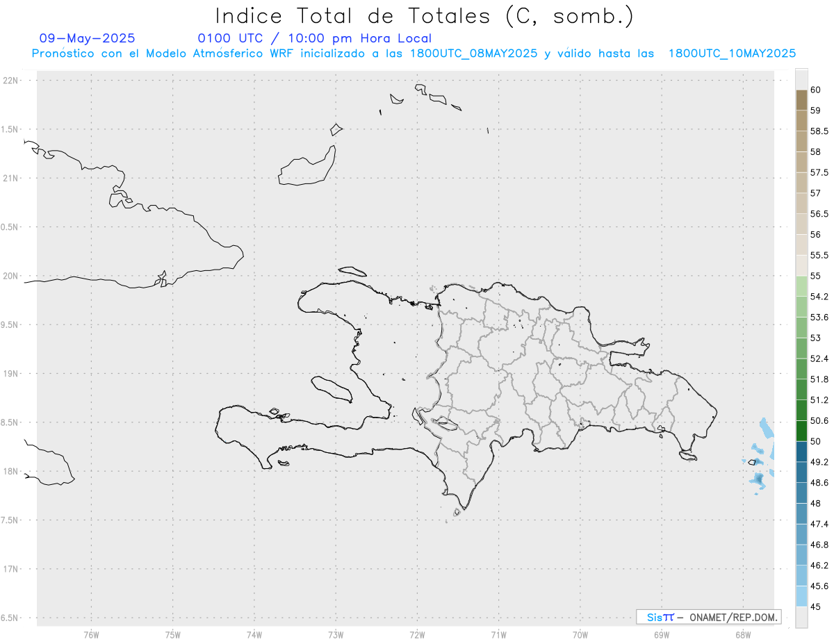Screen dimensions: 834x644
Task: Click the colorbar value '47.4'
Action: click(819, 525)
